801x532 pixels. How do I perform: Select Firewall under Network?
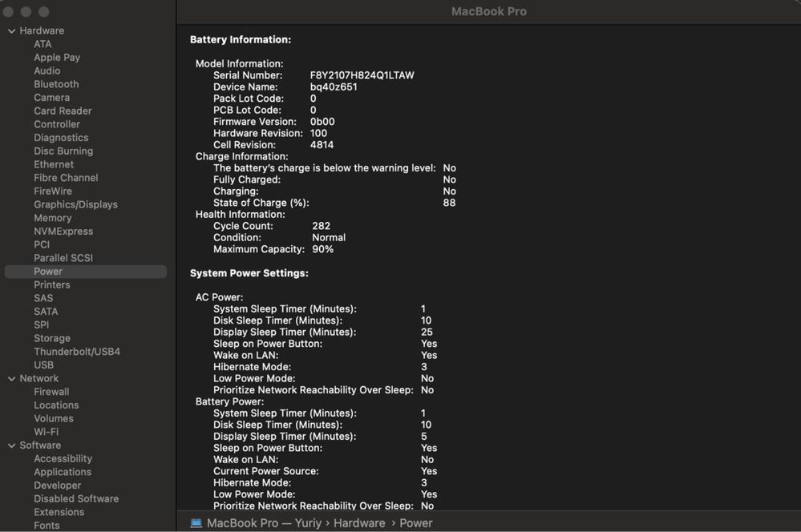51,392
